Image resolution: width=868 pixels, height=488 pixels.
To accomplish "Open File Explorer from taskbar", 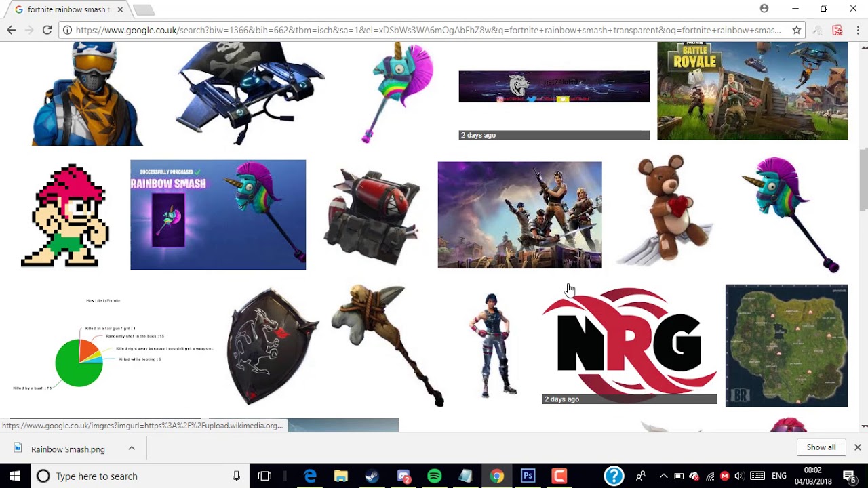I will [340, 476].
